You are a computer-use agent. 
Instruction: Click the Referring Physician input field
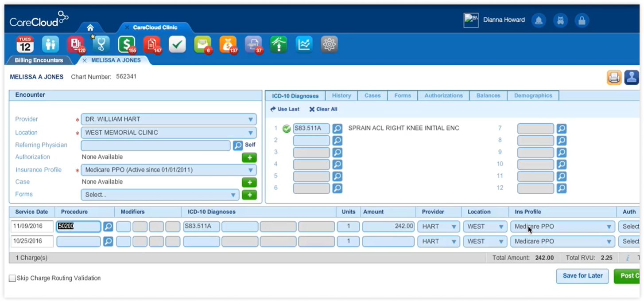pyautogui.click(x=155, y=145)
